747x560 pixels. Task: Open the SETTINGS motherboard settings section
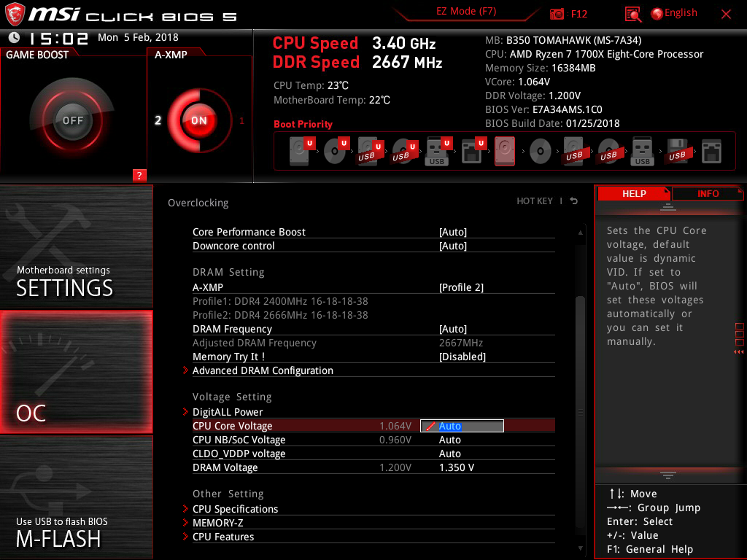tap(76, 246)
